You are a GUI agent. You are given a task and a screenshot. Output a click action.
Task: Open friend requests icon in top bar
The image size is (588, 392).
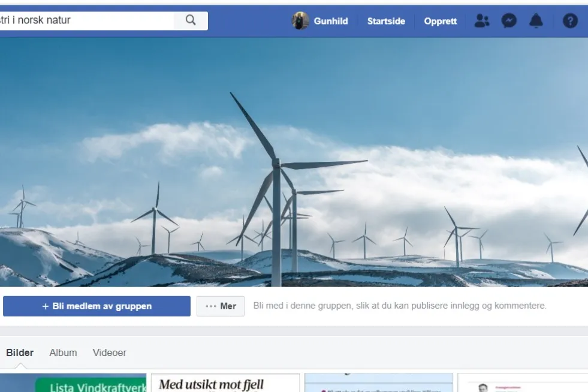point(481,21)
